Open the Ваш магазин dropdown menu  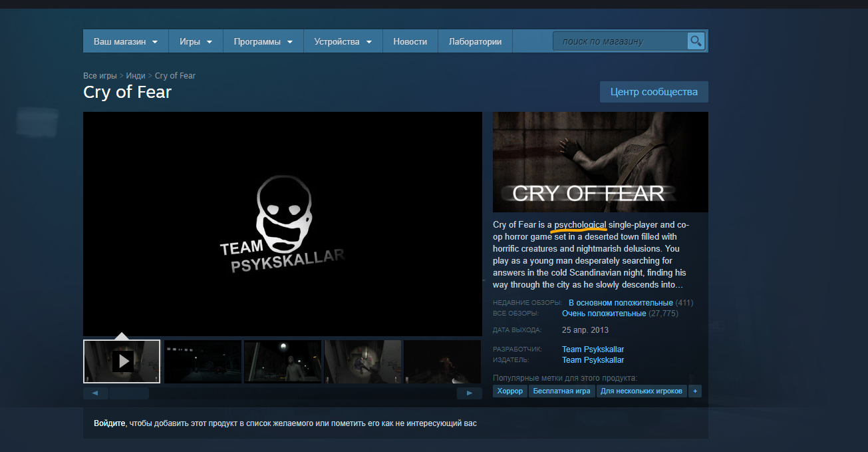[x=126, y=41]
